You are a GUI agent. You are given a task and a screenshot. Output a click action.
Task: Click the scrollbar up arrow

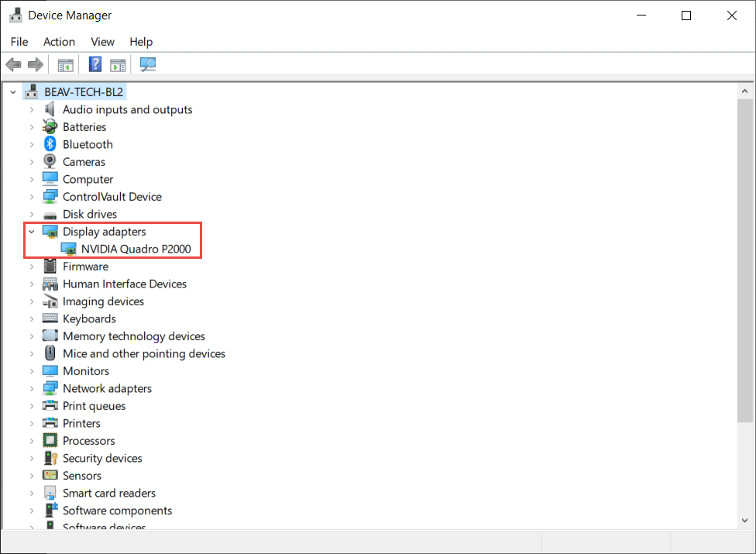pyautogui.click(x=745, y=91)
